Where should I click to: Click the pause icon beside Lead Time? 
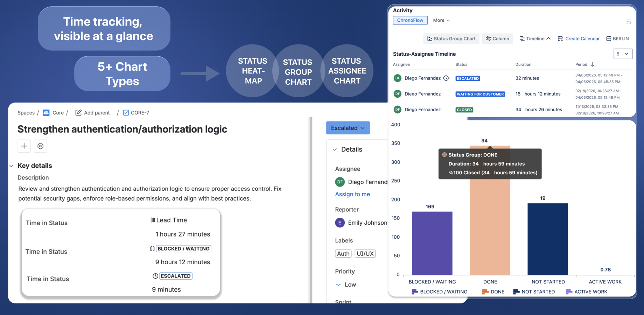click(x=153, y=220)
